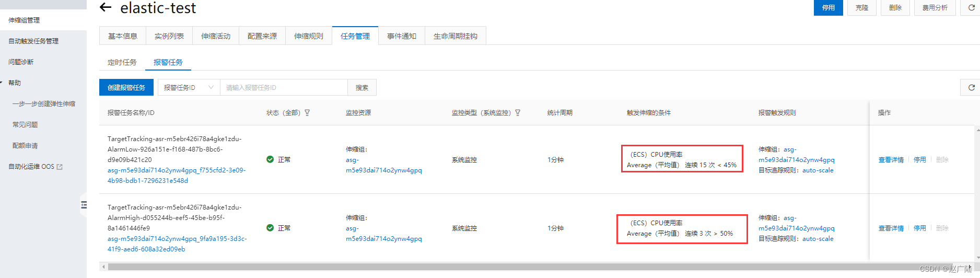This screenshot has height=278, width=980.
Task: Click the 删除 button at the top
Action: point(895,7)
